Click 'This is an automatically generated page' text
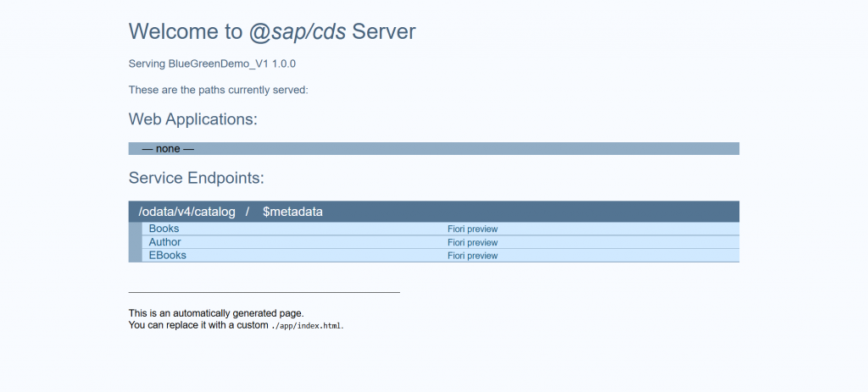 point(216,313)
